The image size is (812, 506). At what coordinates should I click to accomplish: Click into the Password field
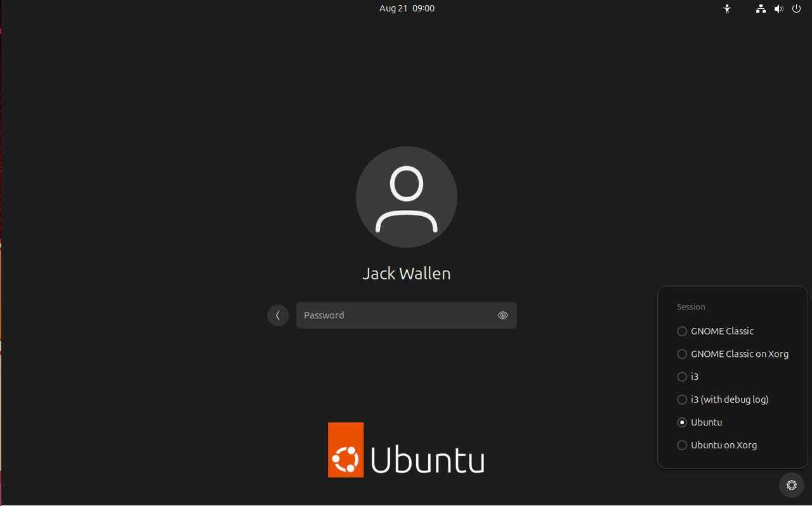[406, 315]
